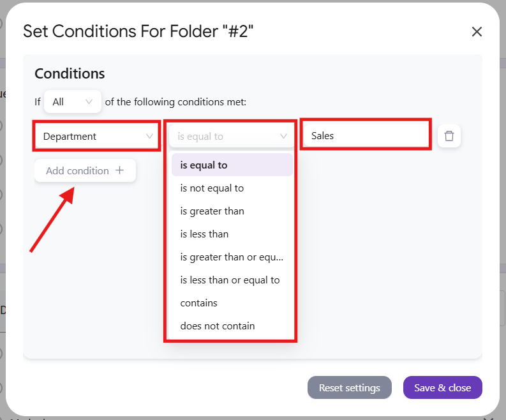The image size is (506, 420).
Task: Click the chevron beside 'All' selector
Action: (89, 101)
